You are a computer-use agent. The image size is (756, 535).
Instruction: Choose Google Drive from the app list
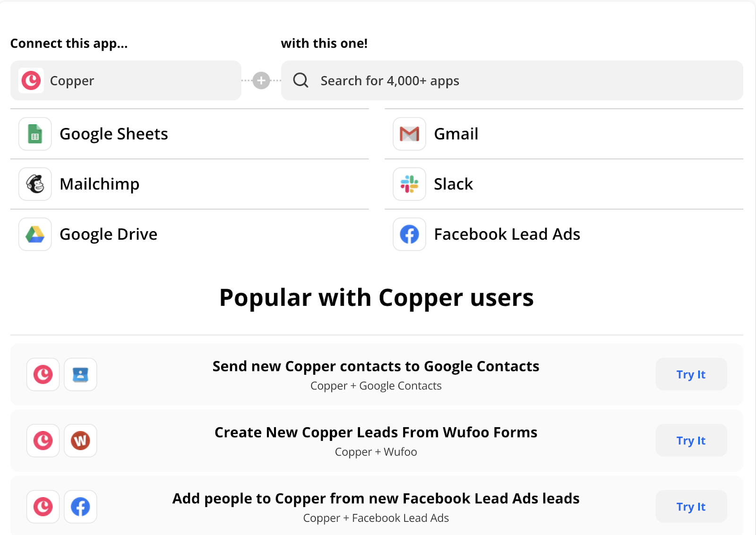(x=189, y=234)
